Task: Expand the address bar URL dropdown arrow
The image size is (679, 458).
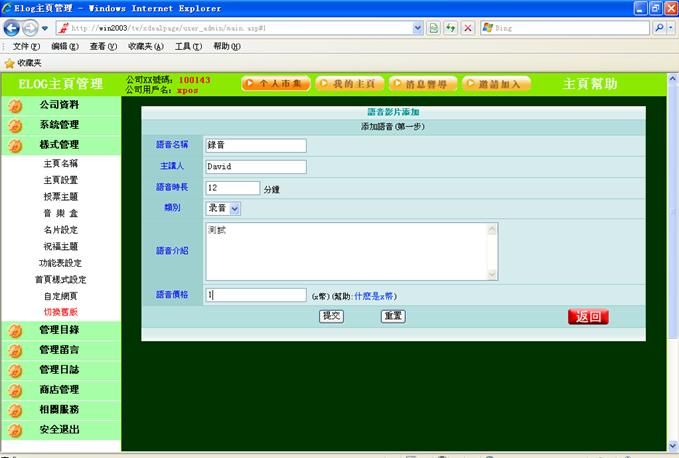Action: 417,28
